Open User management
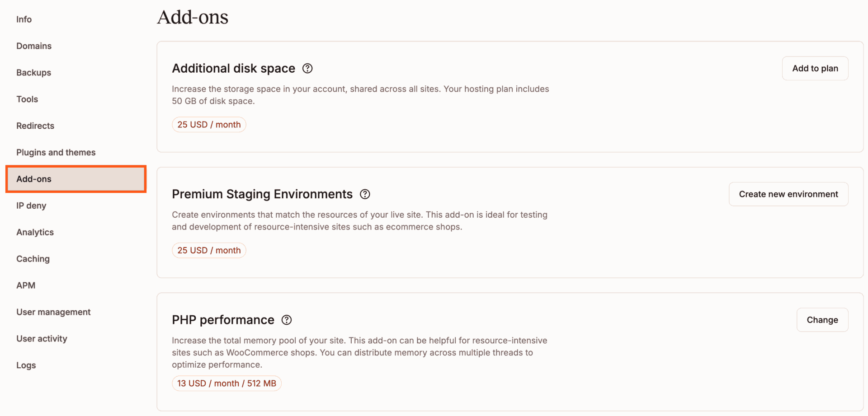Screen dimensions: 868x416 click(53, 312)
